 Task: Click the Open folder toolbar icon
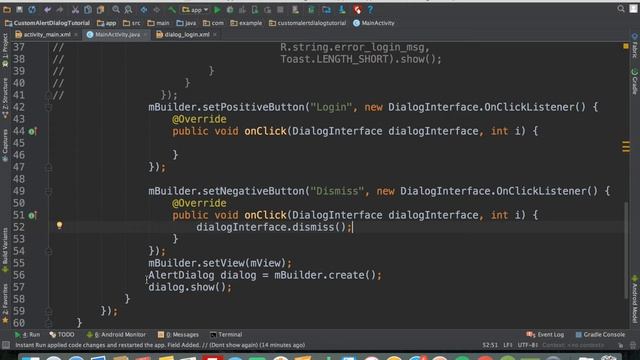tap(7, 9)
